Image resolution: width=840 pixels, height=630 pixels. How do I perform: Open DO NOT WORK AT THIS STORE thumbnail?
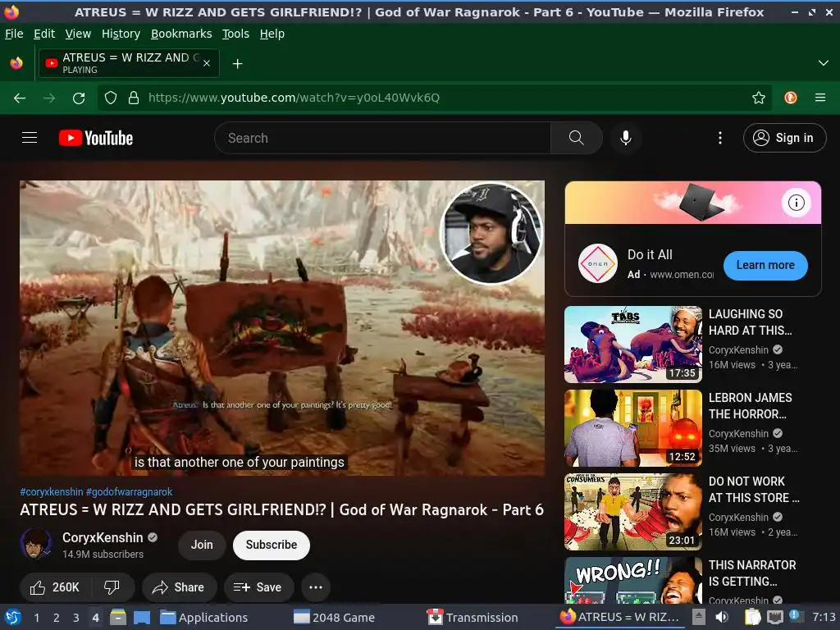[632, 512]
